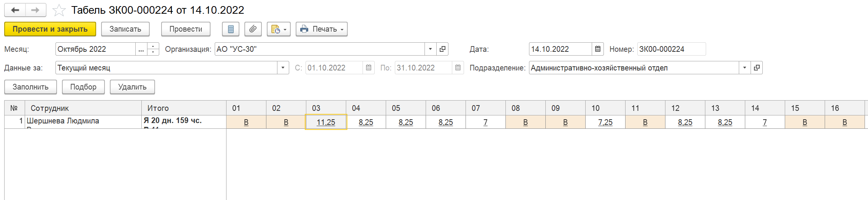
Task: Select the 11,25 cell for day 03
Action: [326, 122]
